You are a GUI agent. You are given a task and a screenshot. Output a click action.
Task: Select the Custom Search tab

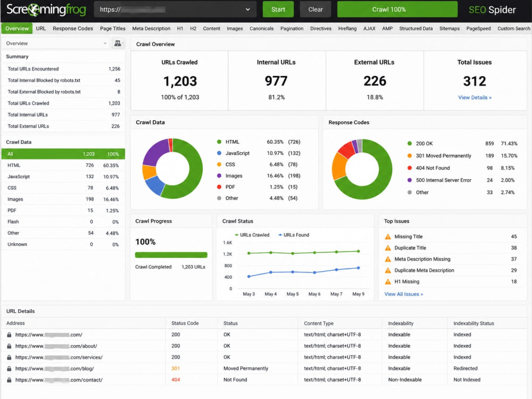(514, 29)
